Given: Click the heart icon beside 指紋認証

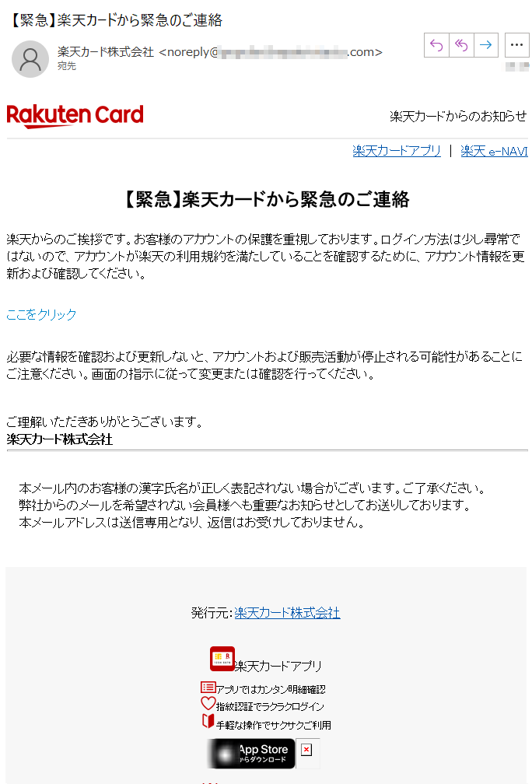Looking at the screenshot, I should point(208,703).
